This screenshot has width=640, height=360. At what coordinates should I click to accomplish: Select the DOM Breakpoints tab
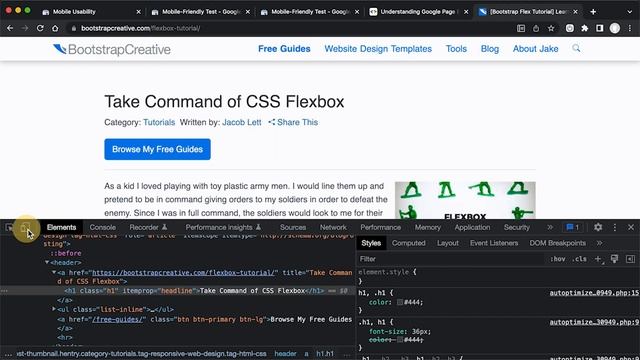tap(558, 243)
